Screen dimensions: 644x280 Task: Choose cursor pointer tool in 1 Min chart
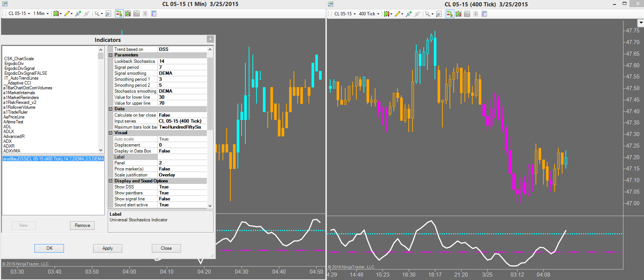[x=97, y=13]
